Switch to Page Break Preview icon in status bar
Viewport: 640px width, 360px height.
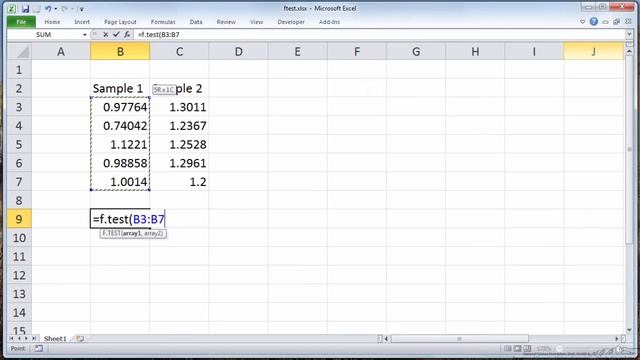pos(527,349)
